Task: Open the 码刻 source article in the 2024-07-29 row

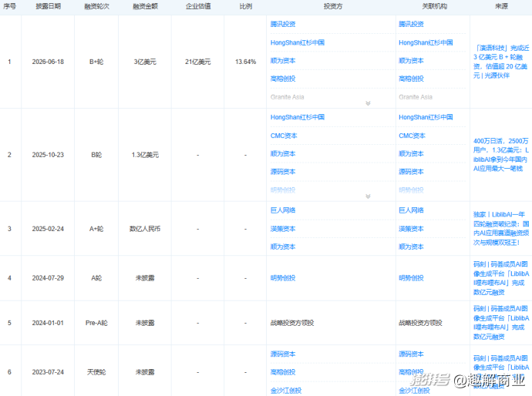Action: 501,278
